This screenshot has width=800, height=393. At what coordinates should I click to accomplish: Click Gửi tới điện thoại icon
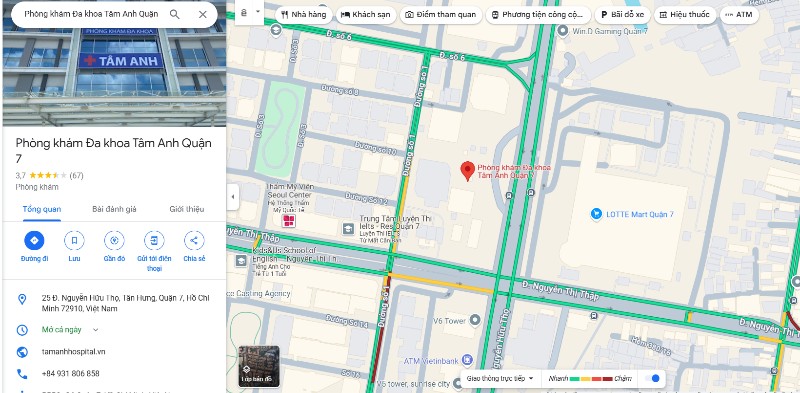154,240
